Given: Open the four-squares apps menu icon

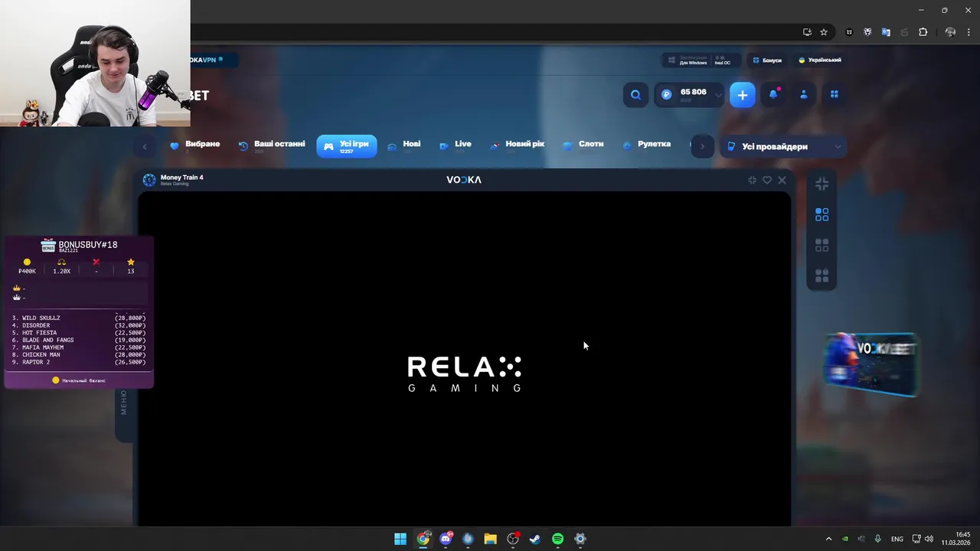Looking at the screenshot, I should tap(835, 95).
